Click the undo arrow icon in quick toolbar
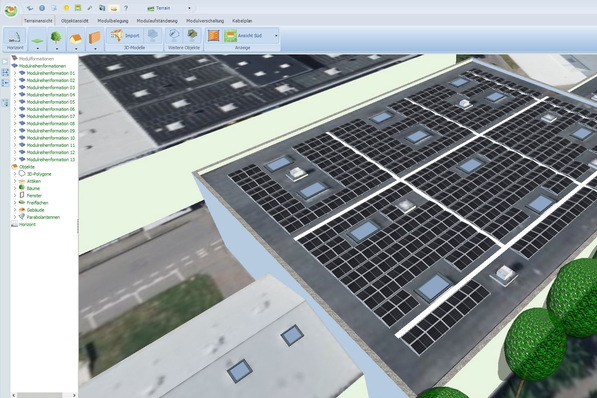Viewport: 597px width, 398px height. pyautogui.click(x=30, y=8)
